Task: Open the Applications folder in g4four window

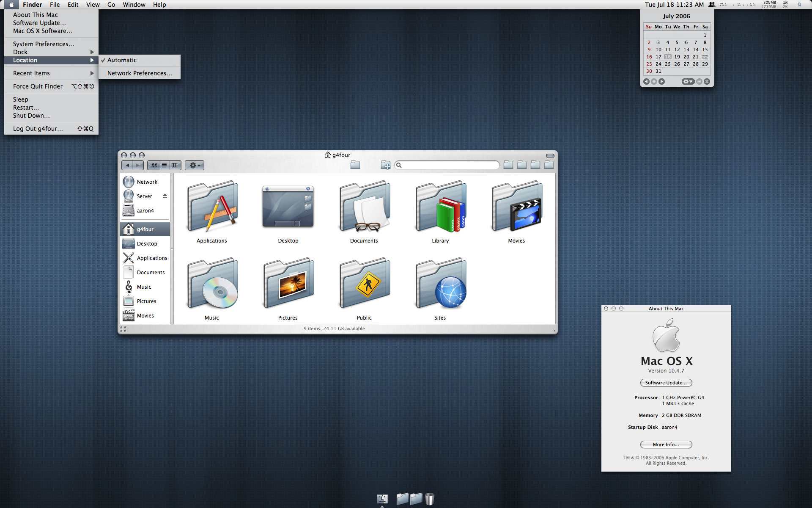Action: [x=212, y=207]
